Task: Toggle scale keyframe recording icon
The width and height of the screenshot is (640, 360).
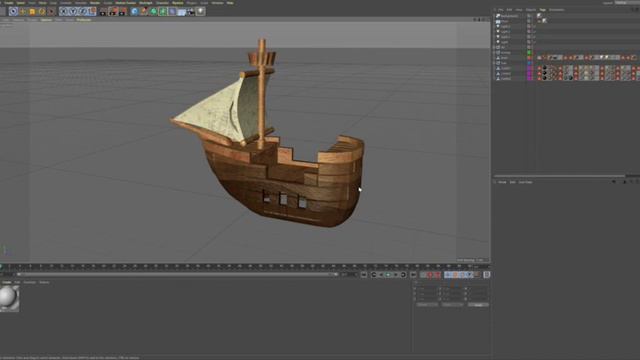Action: [x=456, y=275]
